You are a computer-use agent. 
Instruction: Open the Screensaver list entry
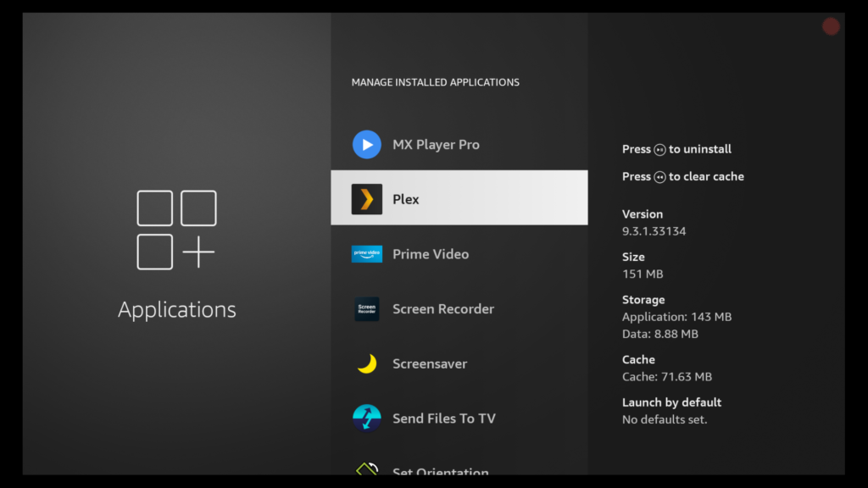[x=430, y=364]
